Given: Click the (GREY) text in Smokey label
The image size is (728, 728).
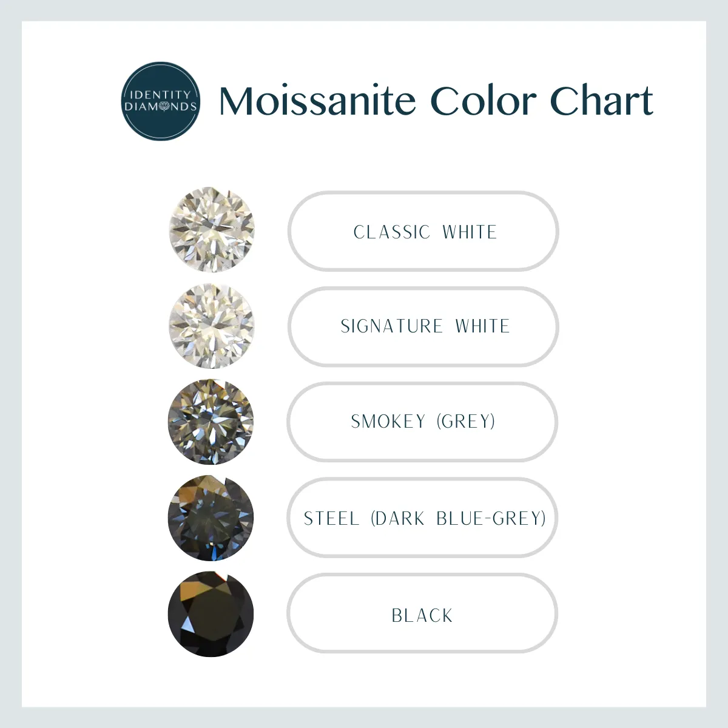Looking at the screenshot, I should coord(466,421).
